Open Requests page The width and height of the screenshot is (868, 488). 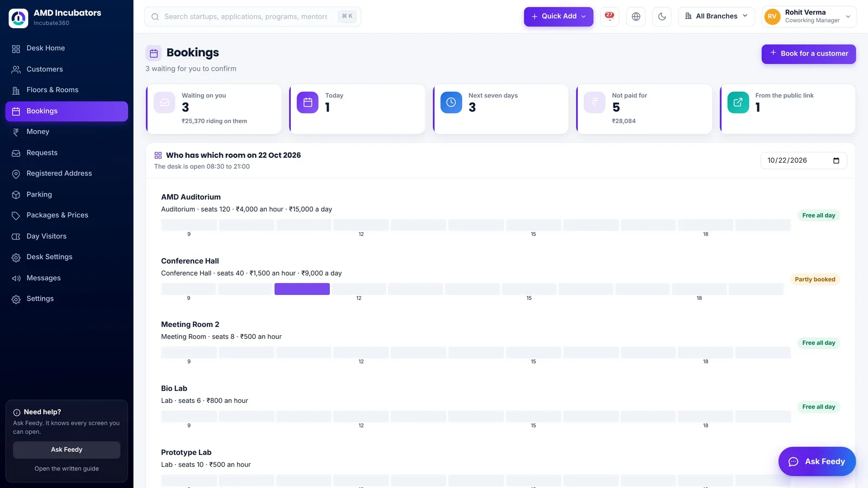(67, 153)
